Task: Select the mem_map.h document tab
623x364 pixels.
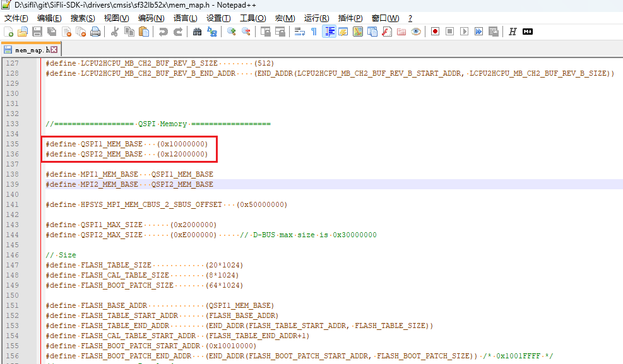Action: tap(31, 50)
